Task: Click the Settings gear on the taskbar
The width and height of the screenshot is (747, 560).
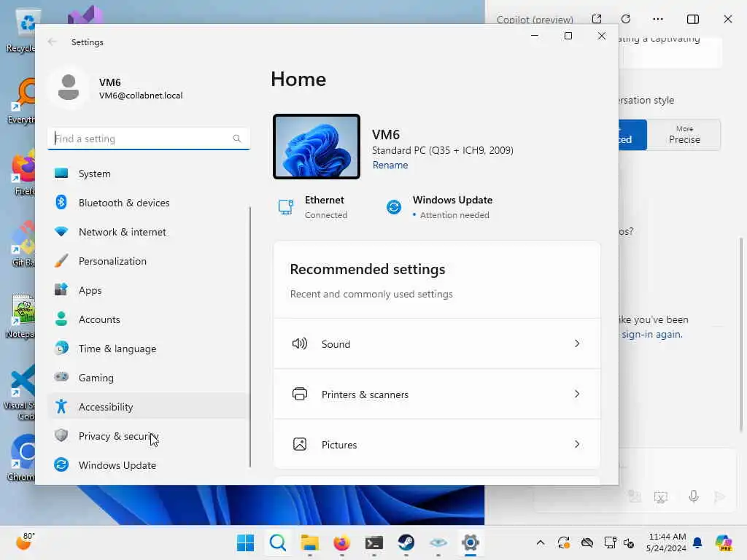Action: coord(471,542)
